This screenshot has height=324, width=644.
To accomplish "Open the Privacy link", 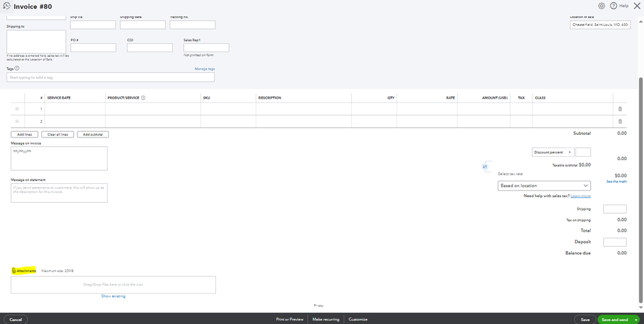I will pyautogui.click(x=318, y=305).
